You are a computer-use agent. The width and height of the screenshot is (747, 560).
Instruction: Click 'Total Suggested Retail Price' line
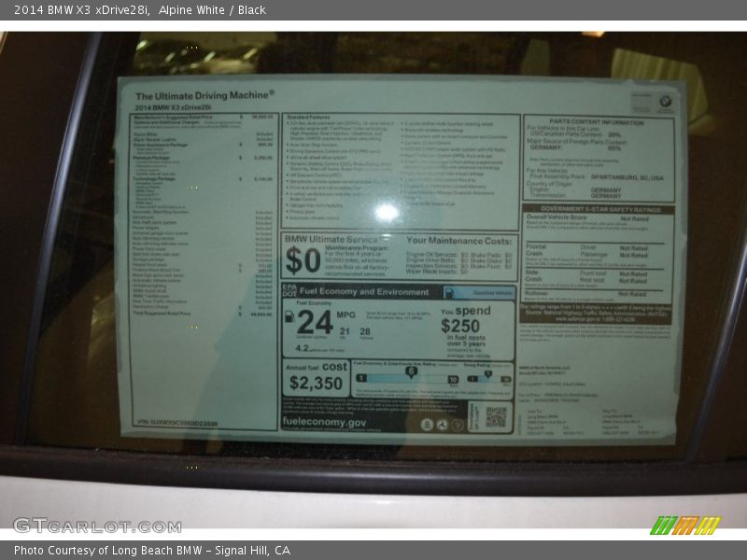[x=203, y=314]
